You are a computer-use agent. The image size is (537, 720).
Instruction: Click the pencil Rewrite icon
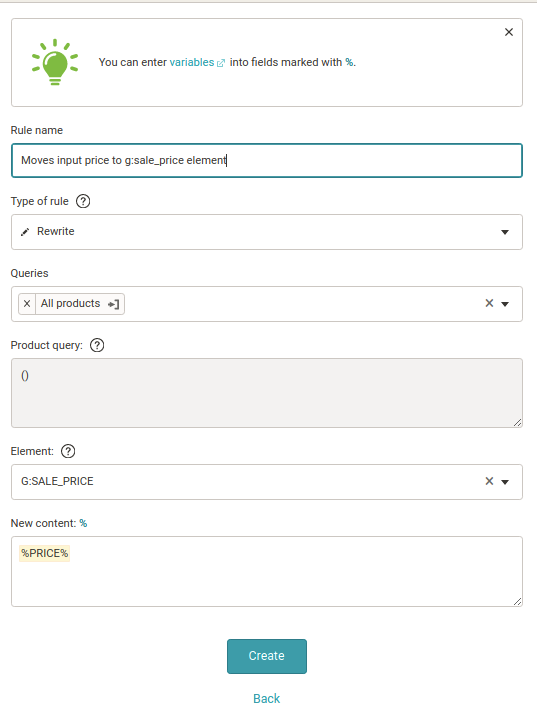tap(25, 232)
